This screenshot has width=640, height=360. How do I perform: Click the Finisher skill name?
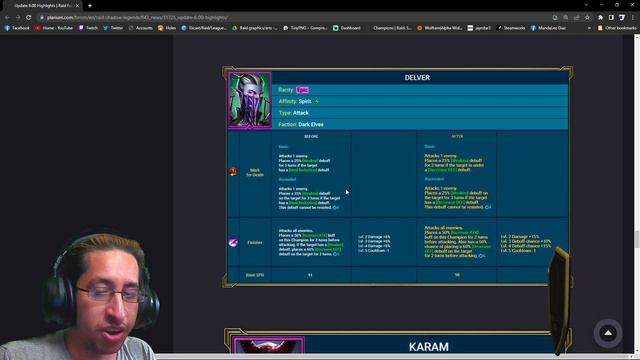255,242
